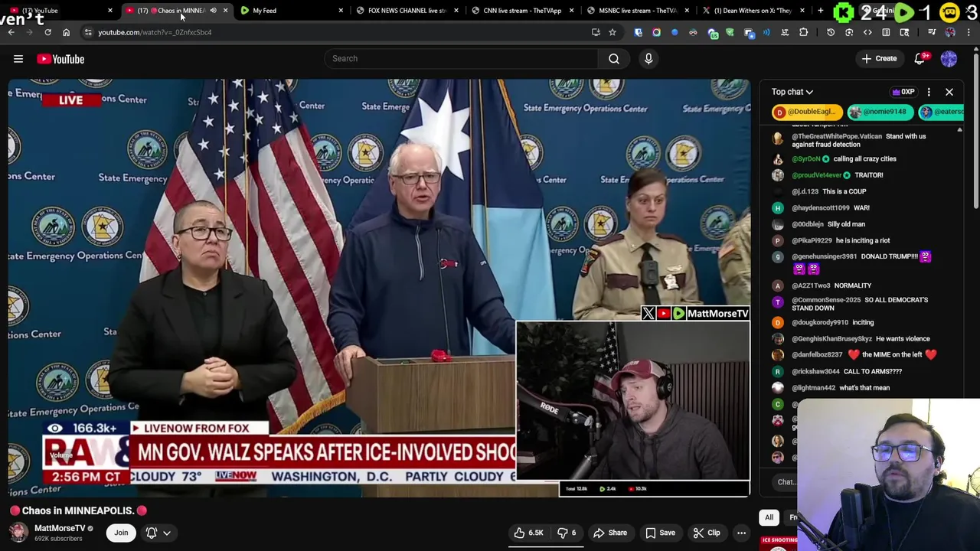Screen dimensions: 980x551
Task: Open the browser extensions puzzle icon
Action: click(803, 32)
